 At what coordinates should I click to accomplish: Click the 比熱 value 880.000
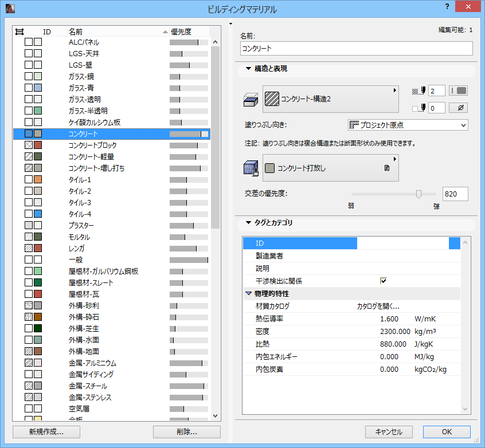point(393,344)
